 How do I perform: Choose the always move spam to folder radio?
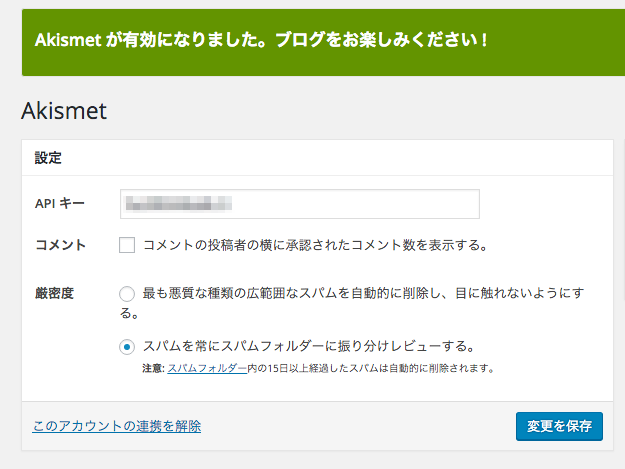(x=127, y=347)
